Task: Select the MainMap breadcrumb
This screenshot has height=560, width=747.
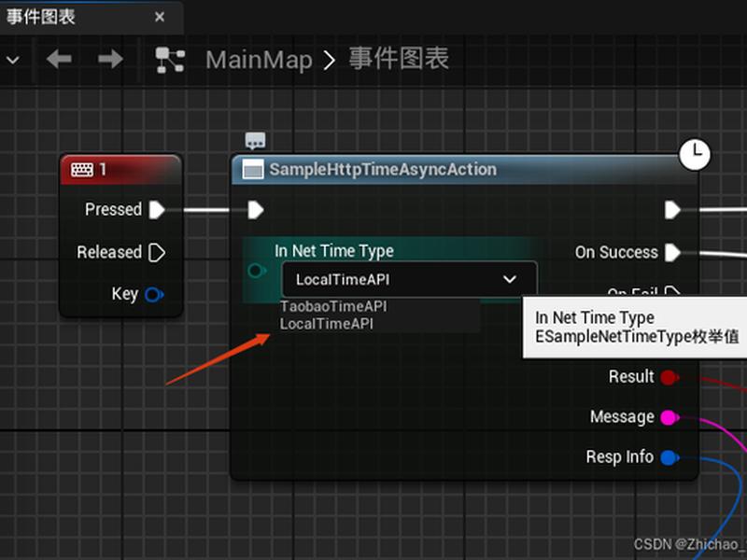Action: [260, 60]
